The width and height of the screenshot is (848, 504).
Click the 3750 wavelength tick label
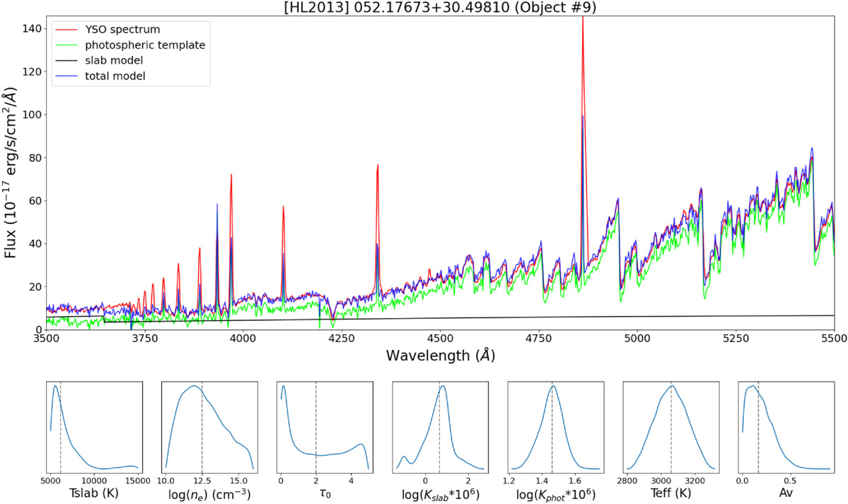pos(145,339)
